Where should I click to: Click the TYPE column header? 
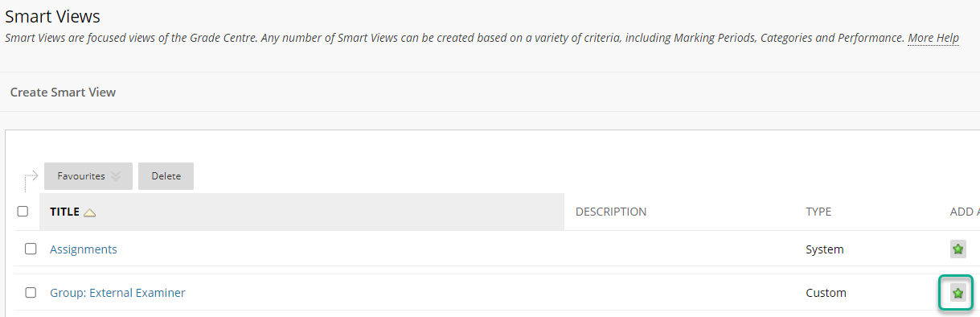[x=818, y=212]
